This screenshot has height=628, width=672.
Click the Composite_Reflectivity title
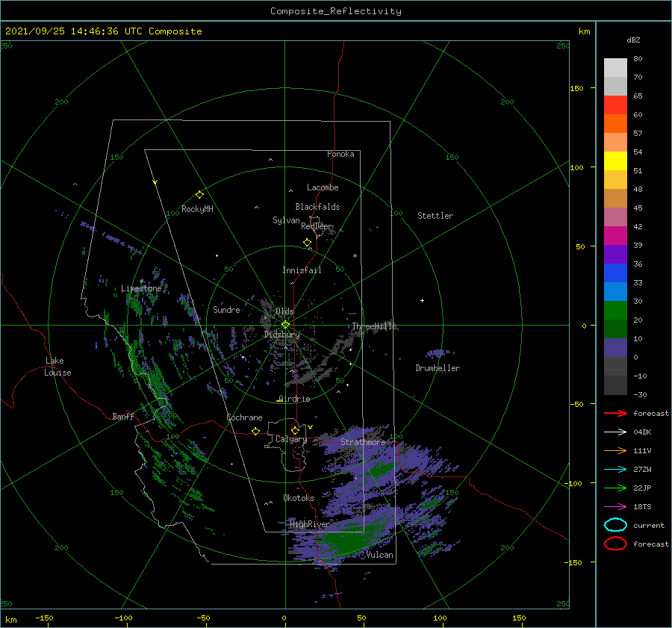(x=336, y=11)
